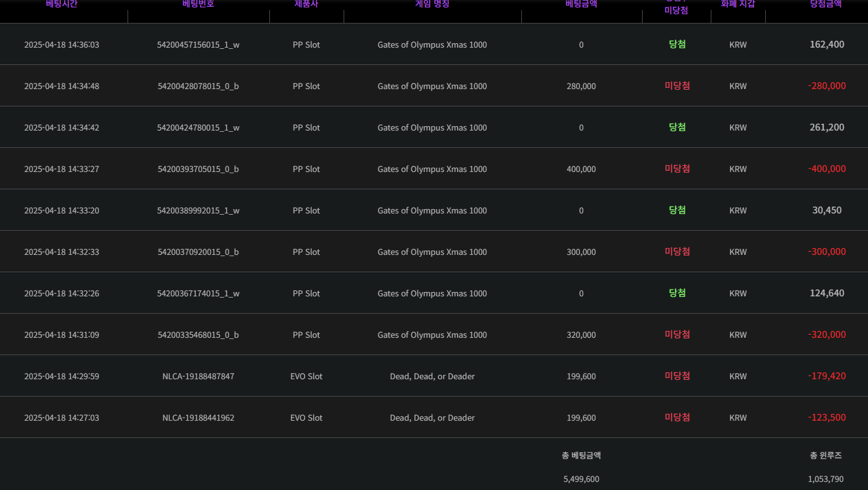Click the timestamp 2025-04-18 14:34:42
Viewport: 868px width, 490px height.
click(x=61, y=127)
